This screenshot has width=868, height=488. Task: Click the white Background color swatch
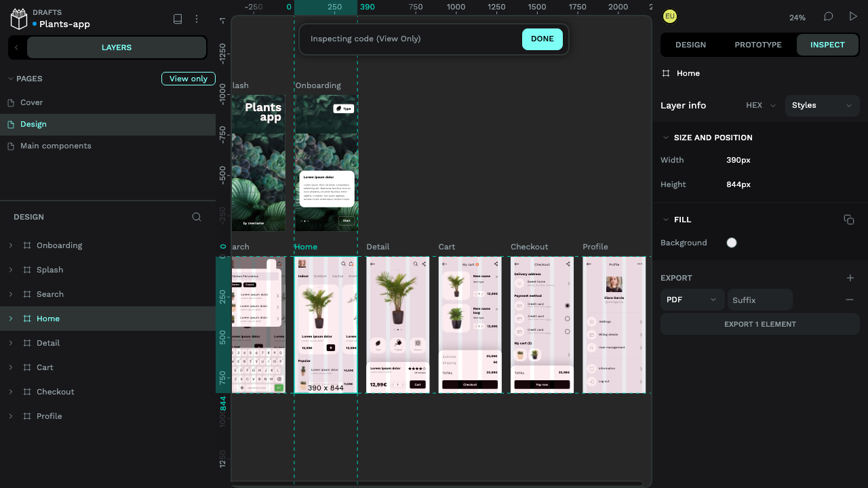pos(732,243)
